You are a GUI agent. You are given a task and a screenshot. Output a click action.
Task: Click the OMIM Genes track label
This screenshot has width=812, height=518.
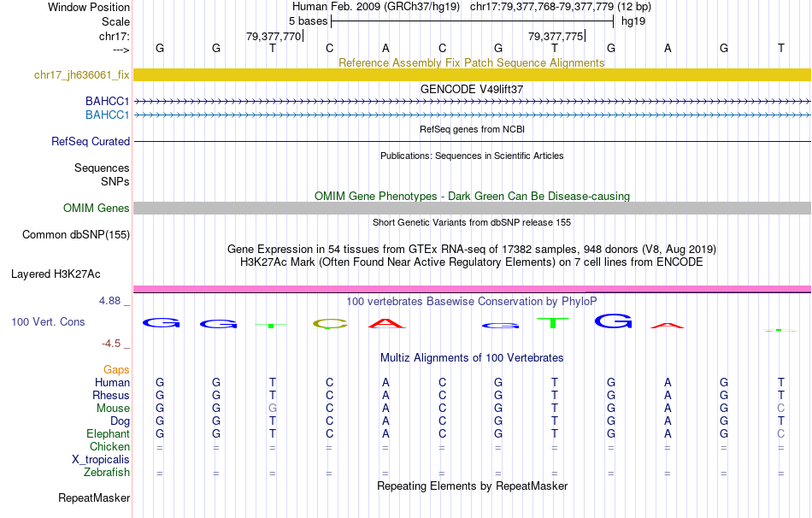(x=97, y=208)
